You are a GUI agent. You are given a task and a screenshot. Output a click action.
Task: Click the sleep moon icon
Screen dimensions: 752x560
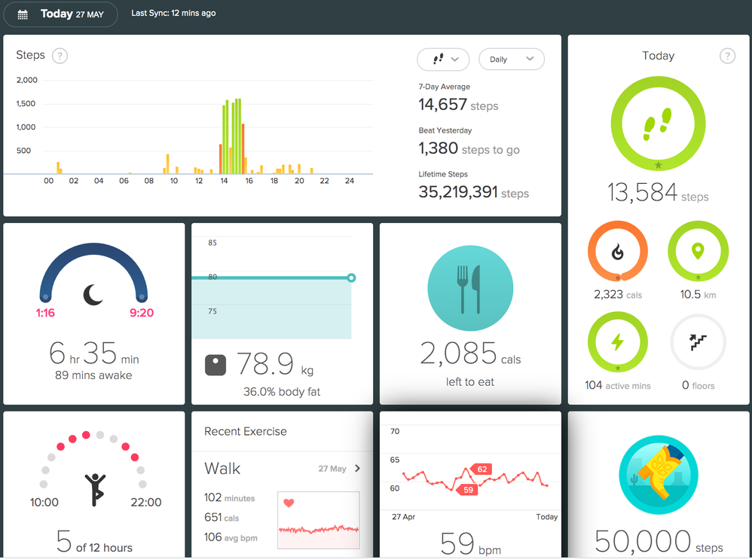[x=93, y=295]
